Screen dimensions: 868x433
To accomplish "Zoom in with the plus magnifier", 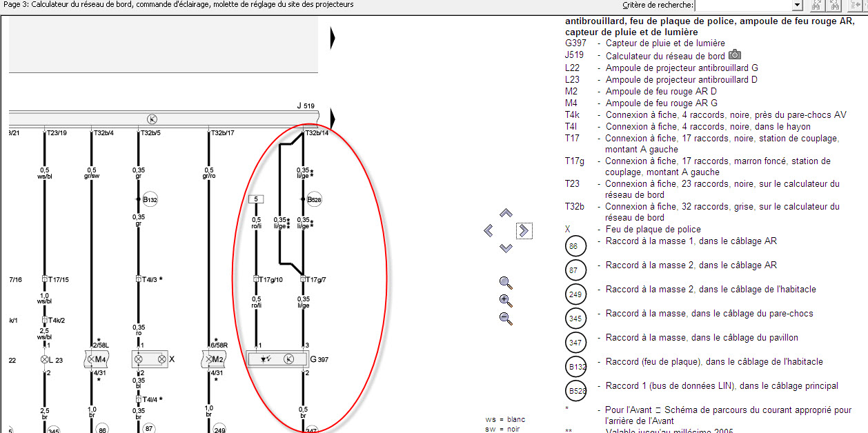I will pyautogui.click(x=506, y=301).
